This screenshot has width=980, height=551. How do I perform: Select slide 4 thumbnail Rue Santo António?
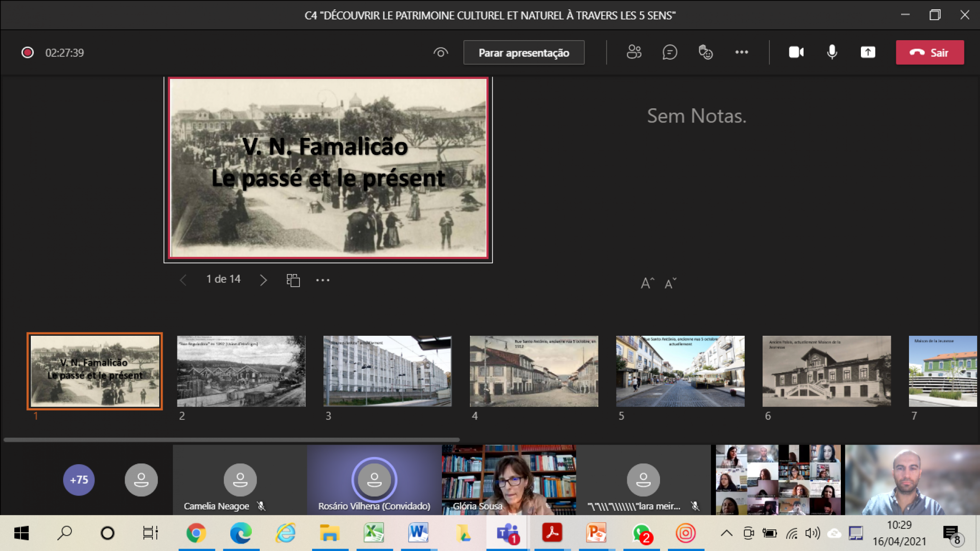pos(534,371)
